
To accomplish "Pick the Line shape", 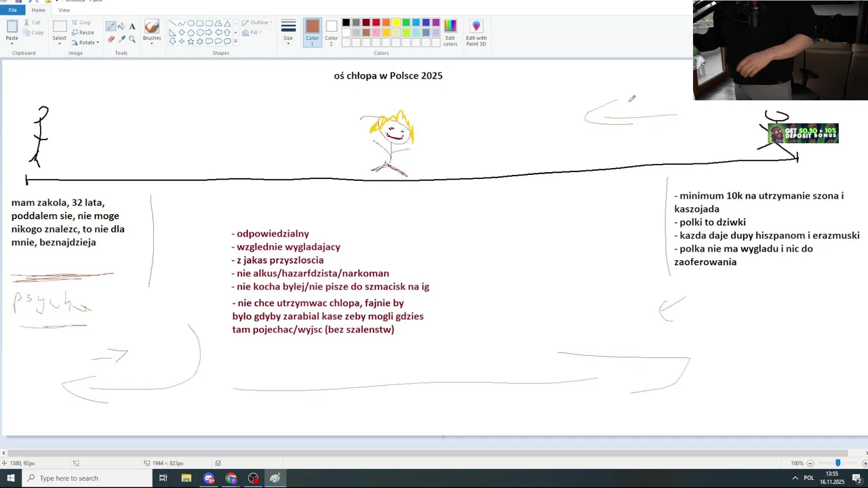I will tap(172, 23).
